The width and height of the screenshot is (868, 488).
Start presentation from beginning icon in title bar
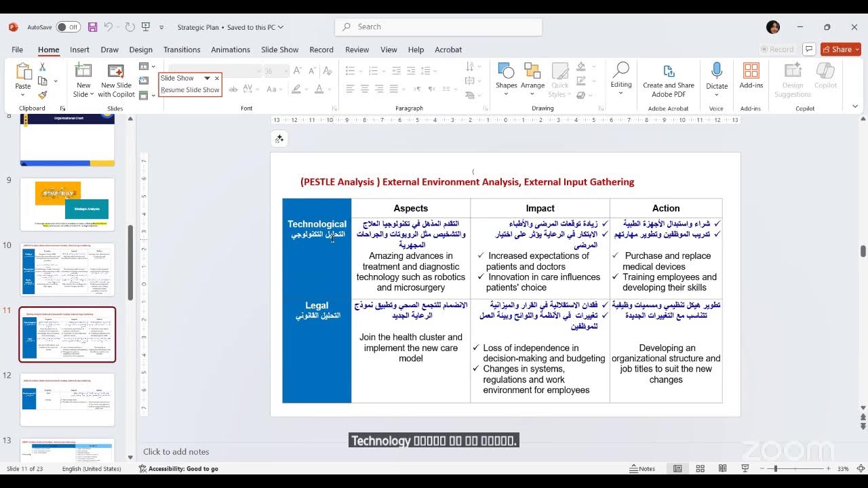[146, 27]
